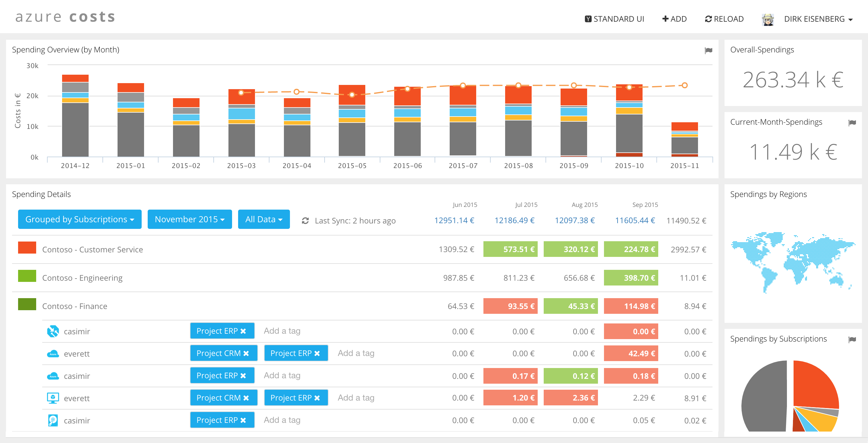Click the storage disk icon next to bottom casimir row
Image resolution: width=868 pixels, height=443 pixels.
point(53,420)
